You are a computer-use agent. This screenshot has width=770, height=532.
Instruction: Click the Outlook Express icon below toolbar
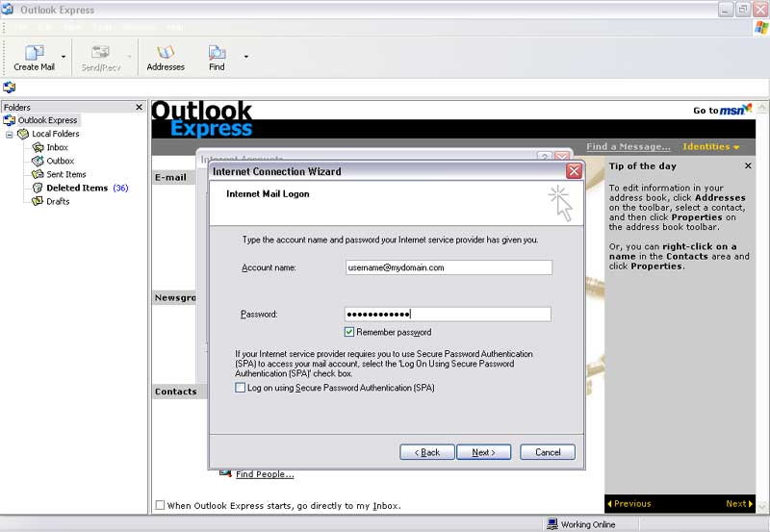pyautogui.click(x=10, y=88)
